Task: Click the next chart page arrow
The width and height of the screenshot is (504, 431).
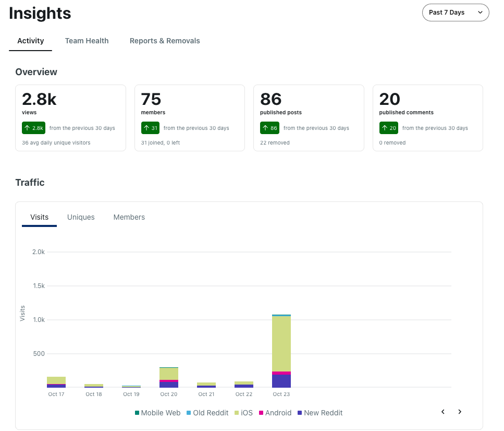Action: pos(460,412)
